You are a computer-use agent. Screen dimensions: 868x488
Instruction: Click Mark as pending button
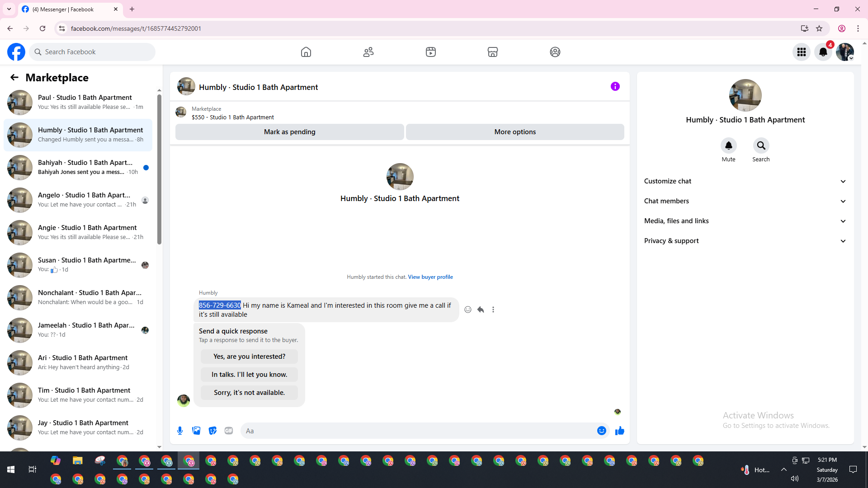(x=290, y=132)
